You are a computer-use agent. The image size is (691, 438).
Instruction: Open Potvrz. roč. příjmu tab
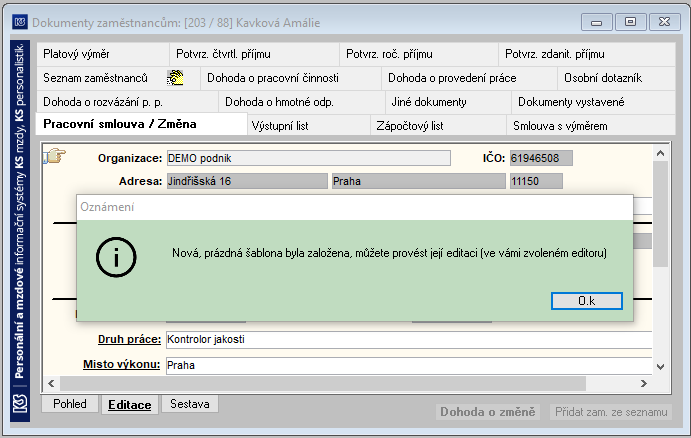point(419,54)
